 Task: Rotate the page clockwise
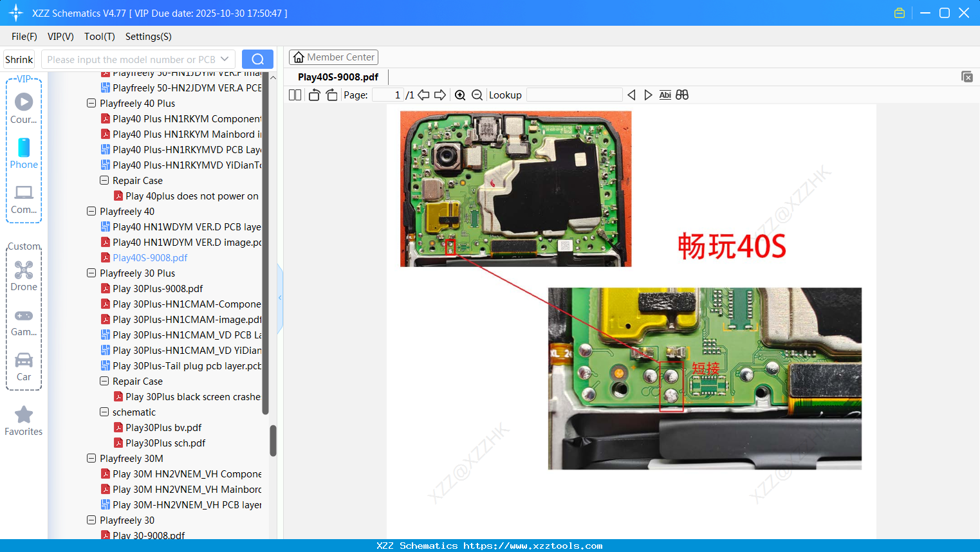pyautogui.click(x=331, y=95)
